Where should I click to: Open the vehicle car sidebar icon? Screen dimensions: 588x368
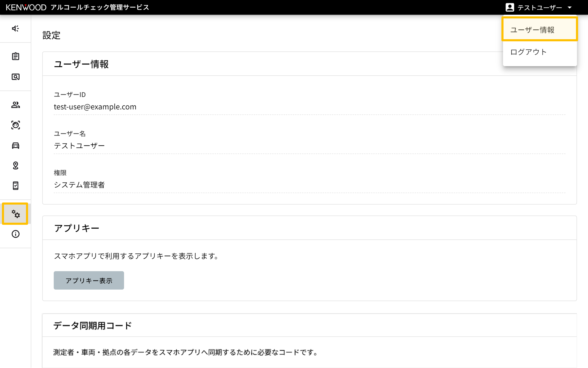click(x=15, y=146)
